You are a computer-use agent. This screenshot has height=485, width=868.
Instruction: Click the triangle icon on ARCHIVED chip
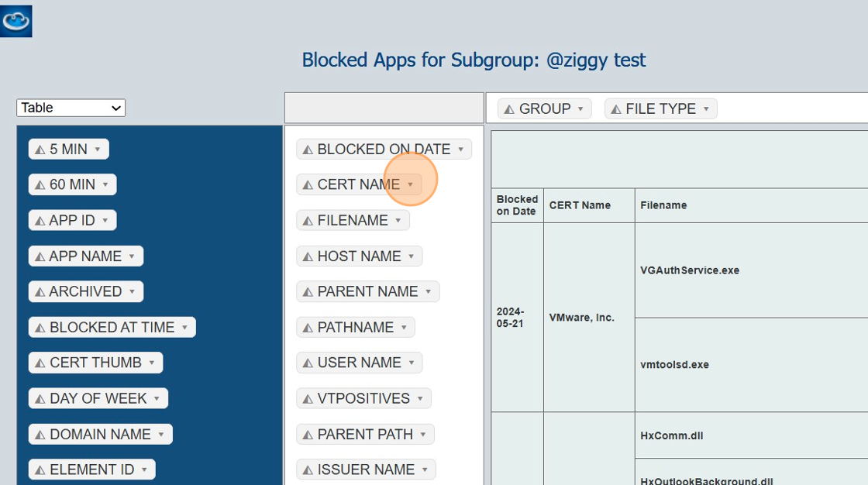pos(40,292)
